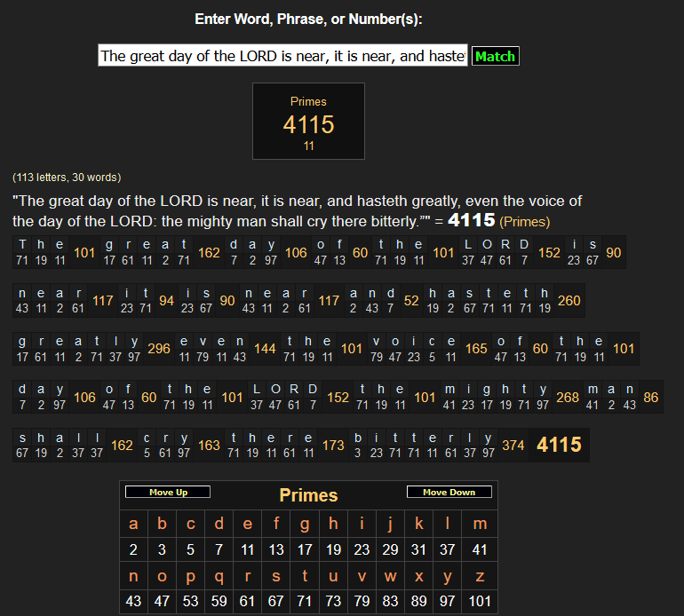
Task: Click the Primes 4115 result box
Action: [308, 122]
